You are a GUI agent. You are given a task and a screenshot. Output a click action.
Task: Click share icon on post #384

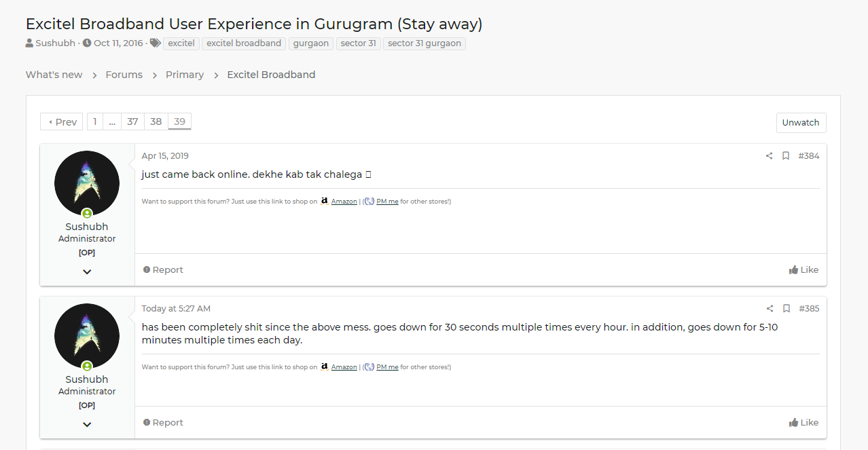tap(769, 156)
